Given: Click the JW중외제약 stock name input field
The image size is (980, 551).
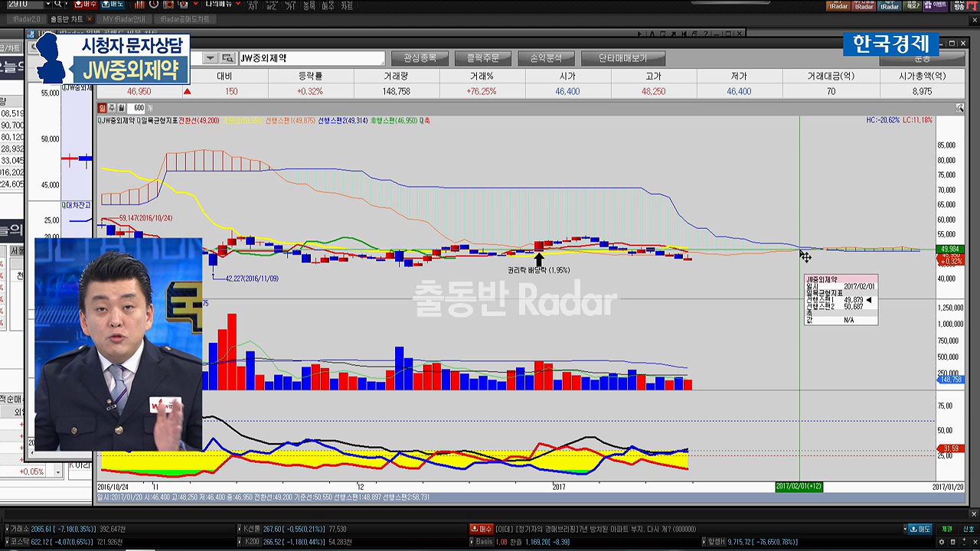Looking at the screenshot, I should tap(311, 58).
